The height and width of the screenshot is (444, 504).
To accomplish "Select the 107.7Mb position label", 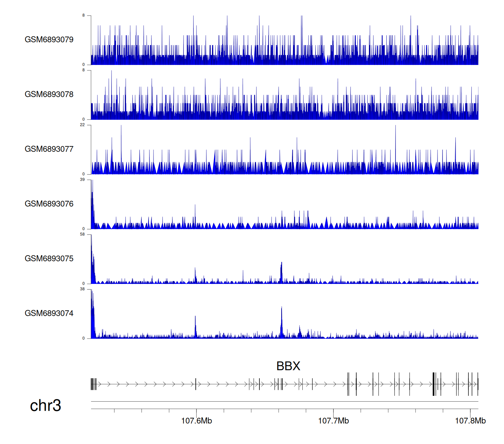I will coord(333,421).
